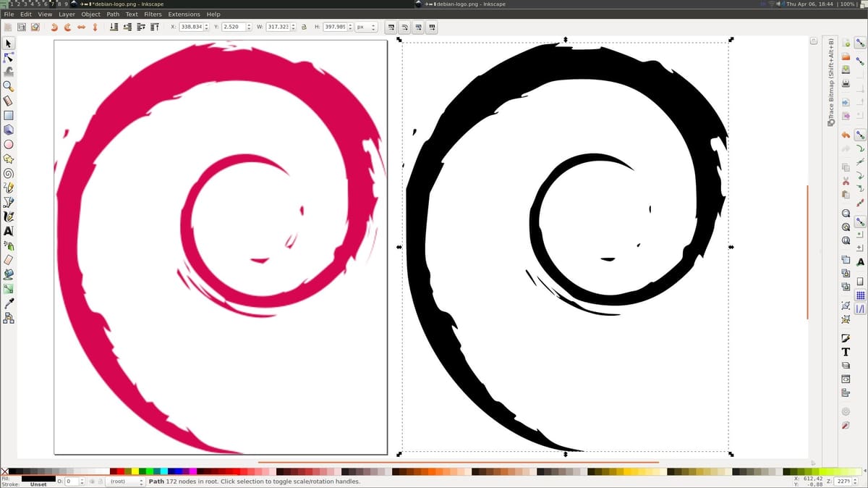Viewport: 868px width, 488px height.
Task: Toggle scale rounded rectangle corners
Action: [405, 27]
